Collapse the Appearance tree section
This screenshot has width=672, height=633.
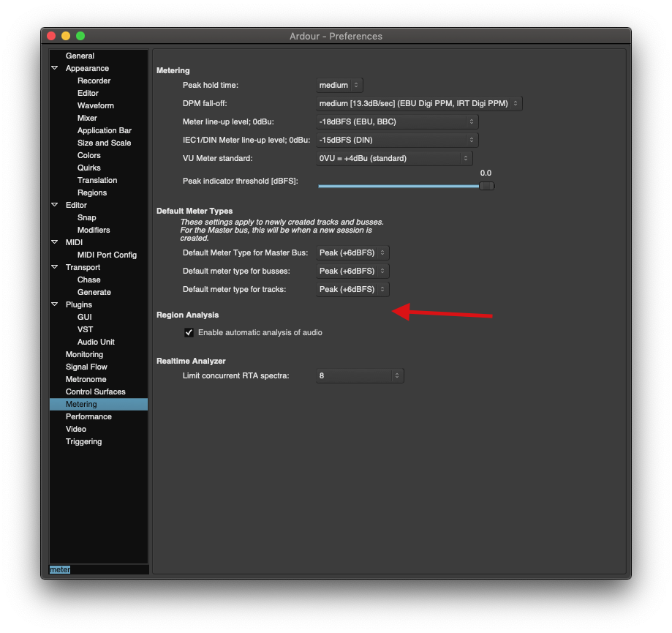(55, 68)
